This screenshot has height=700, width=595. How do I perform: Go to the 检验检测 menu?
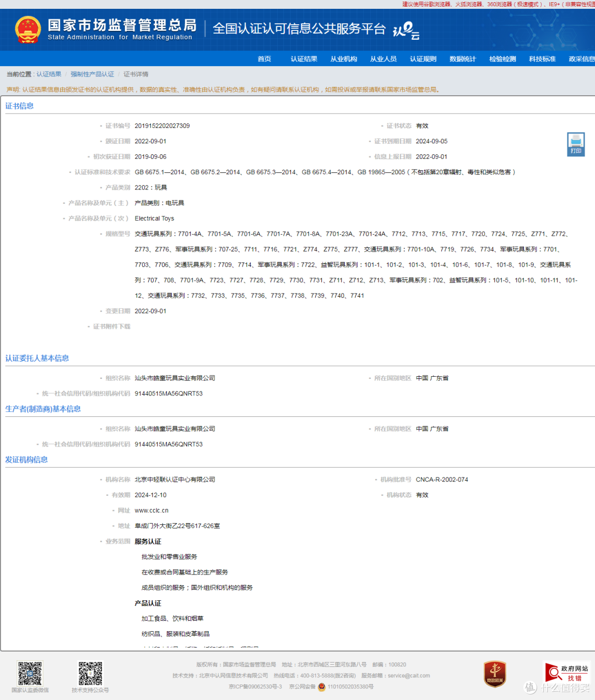click(x=502, y=59)
